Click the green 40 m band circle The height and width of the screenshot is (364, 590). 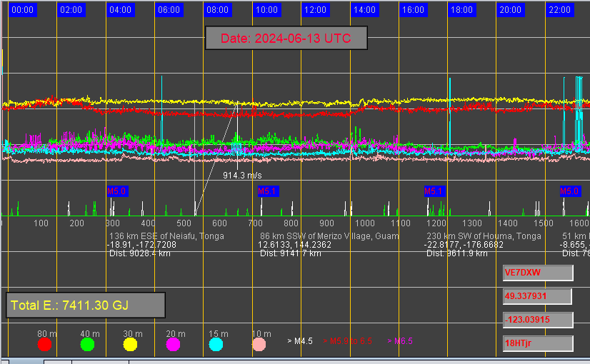(x=87, y=345)
